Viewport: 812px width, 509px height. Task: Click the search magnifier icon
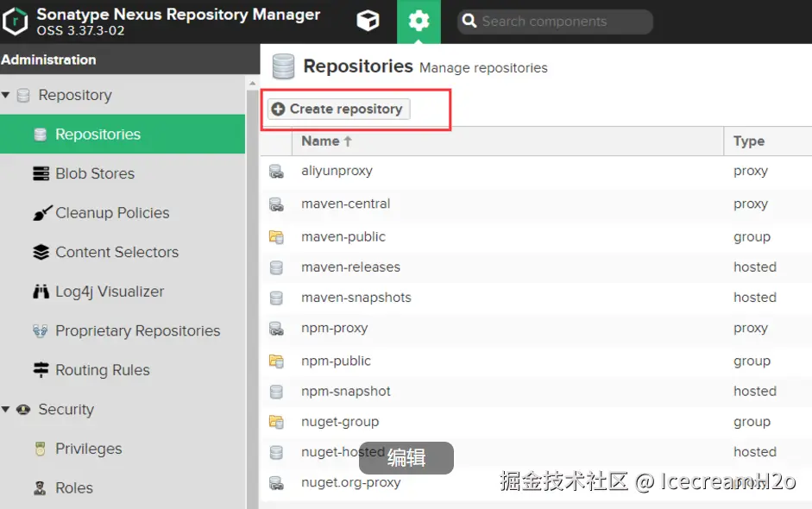coord(469,21)
